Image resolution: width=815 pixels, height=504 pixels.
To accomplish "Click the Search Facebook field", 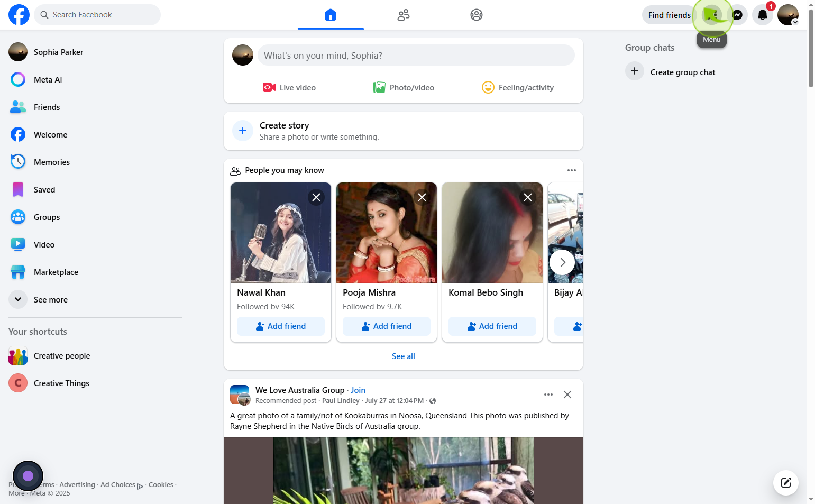I will pyautogui.click(x=97, y=15).
